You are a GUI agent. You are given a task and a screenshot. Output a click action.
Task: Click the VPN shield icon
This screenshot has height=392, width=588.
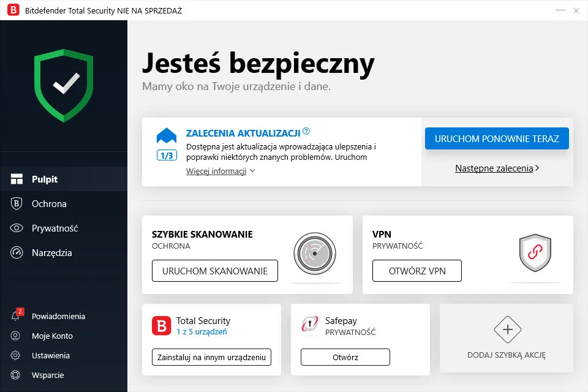535,252
